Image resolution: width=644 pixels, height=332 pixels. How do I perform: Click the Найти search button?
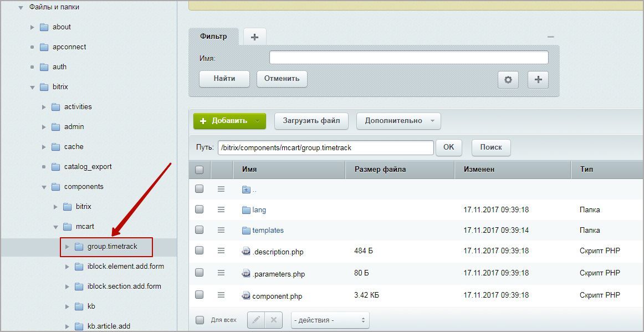pos(224,78)
